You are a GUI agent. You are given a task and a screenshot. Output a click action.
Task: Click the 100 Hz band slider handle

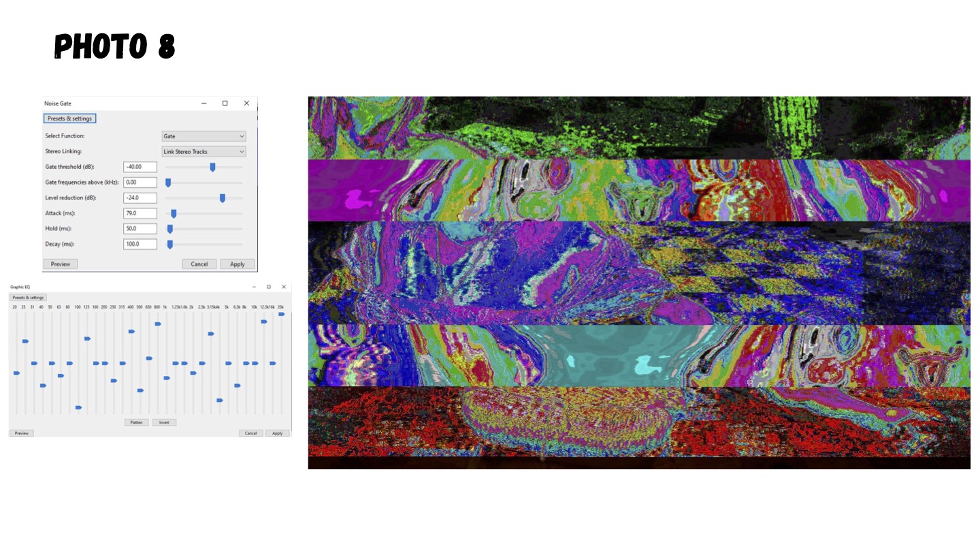78,407
